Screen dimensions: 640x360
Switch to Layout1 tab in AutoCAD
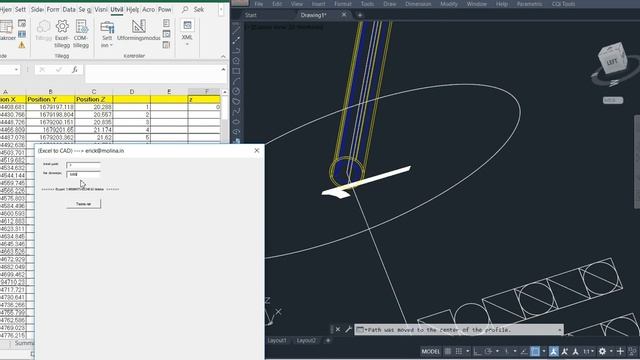click(x=277, y=340)
